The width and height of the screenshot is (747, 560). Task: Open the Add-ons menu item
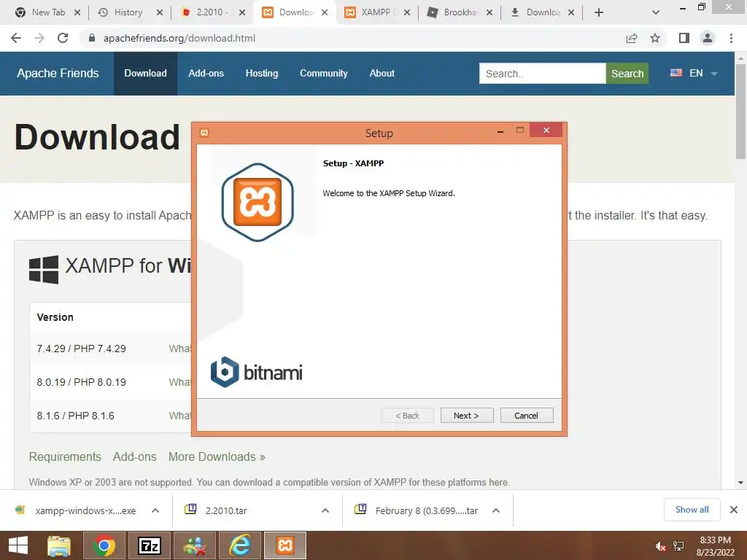click(206, 74)
